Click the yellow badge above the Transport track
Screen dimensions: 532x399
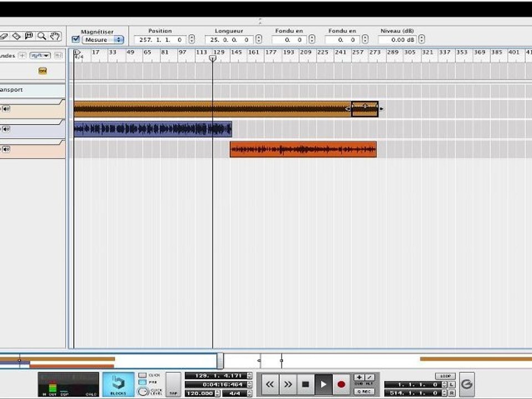(43, 71)
